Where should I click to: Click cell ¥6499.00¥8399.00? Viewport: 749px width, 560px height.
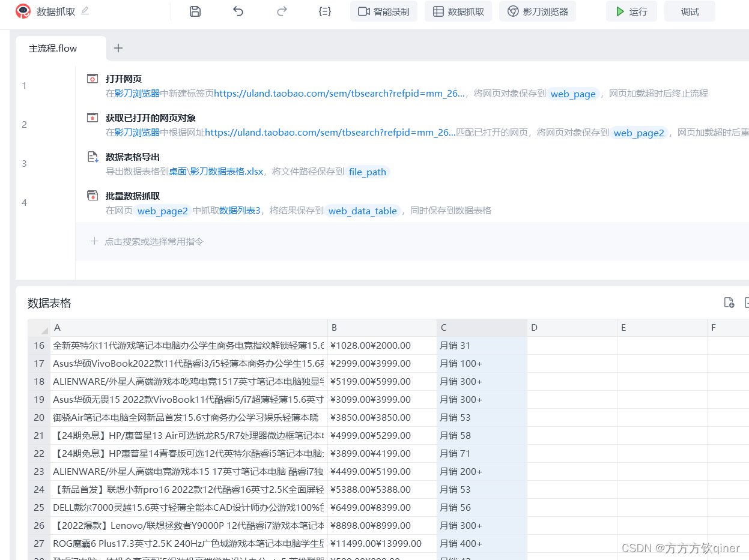tap(383, 508)
